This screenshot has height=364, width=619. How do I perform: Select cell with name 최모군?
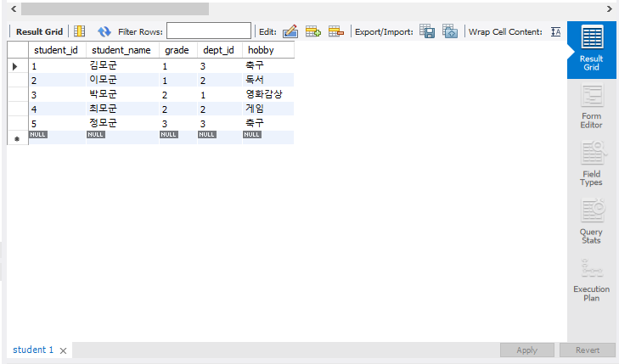(122, 109)
